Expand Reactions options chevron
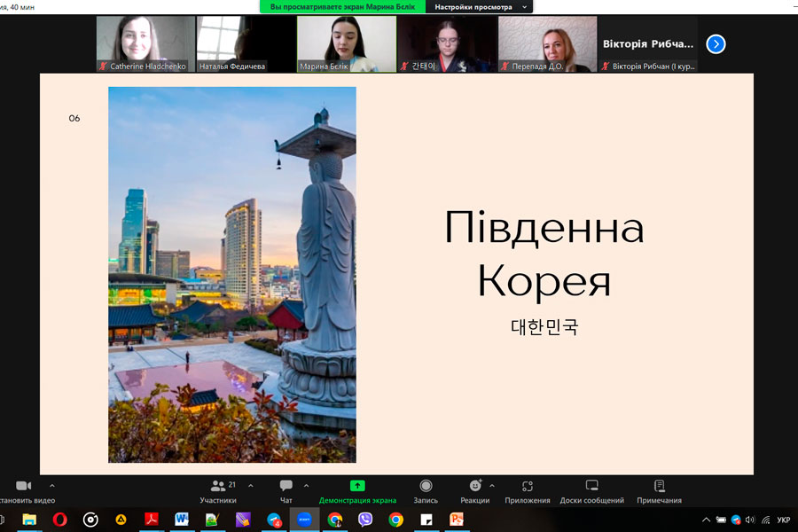Screen dimensions: 798x532 [x=492, y=486]
